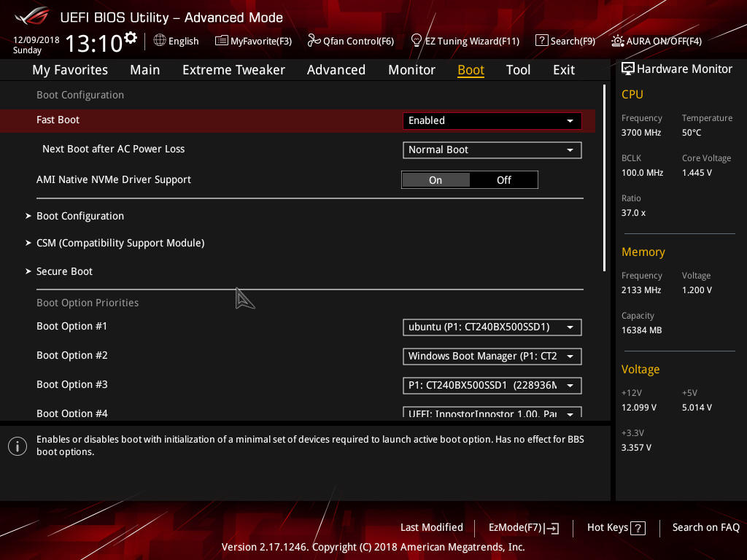747x560 pixels.
Task: Switch to the Exit tab
Action: pyautogui.click(x=564, y=70)
